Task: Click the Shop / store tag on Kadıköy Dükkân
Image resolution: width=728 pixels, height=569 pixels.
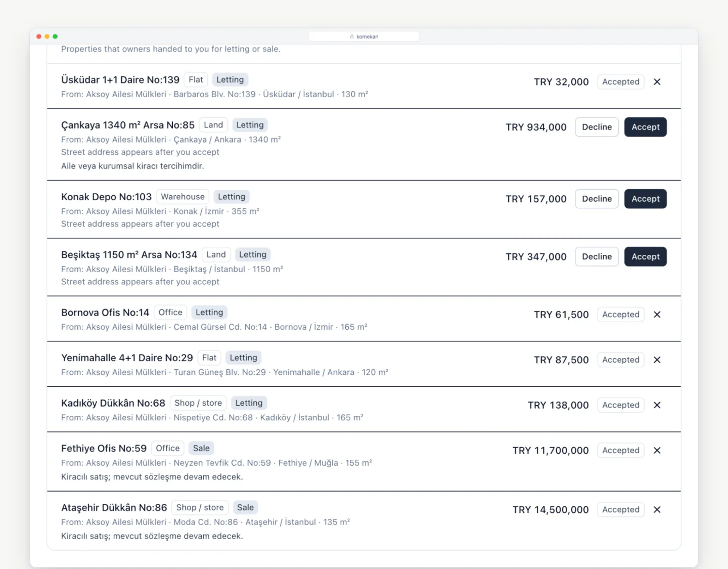Action: 198,403
